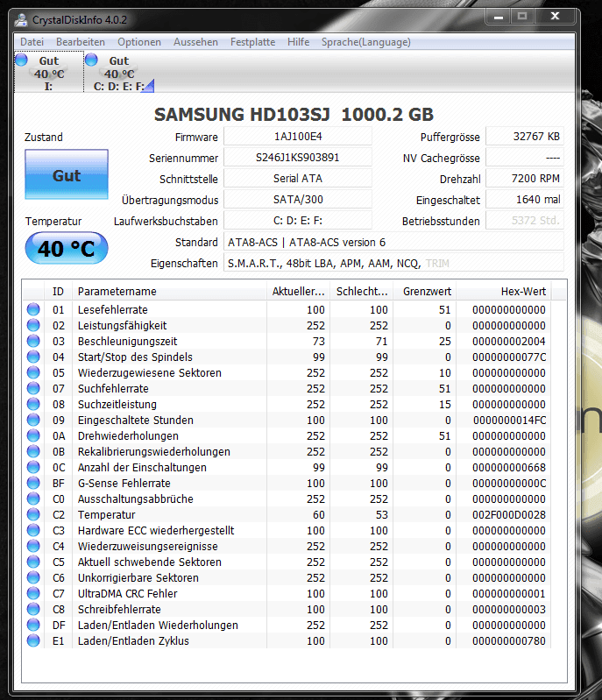Click the status orb for Leistungsfähigkeit
Image resolution: width=602 pixels, height=700 pixels.
tap(33, 325)
